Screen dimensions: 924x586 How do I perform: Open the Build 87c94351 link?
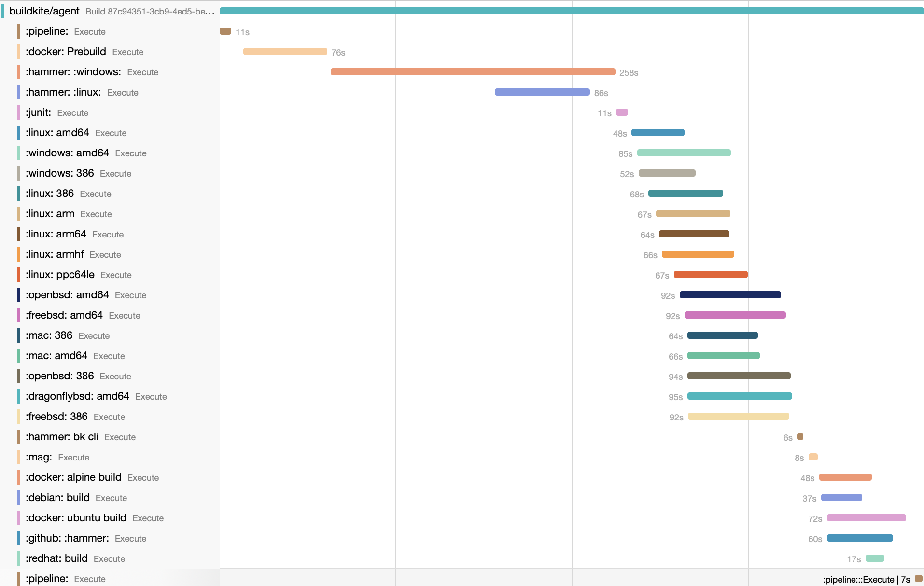[150, 11]
